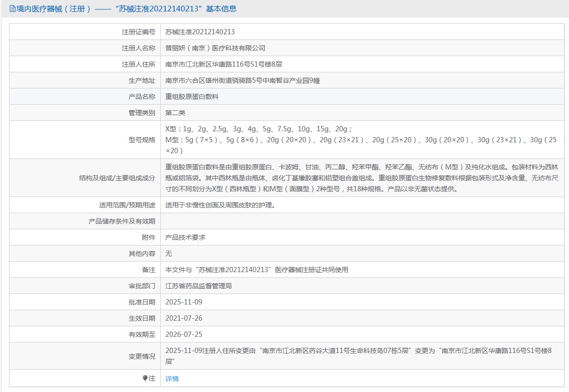Click the approval date 2025-11-09 value
The width and height of the screenshot is (569, 392).
point(184,302)
